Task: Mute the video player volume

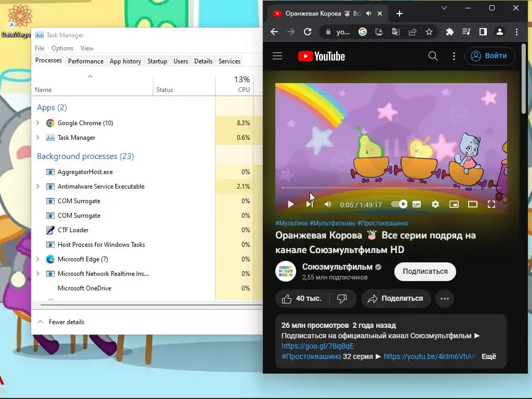Action: tap(328, 204)
